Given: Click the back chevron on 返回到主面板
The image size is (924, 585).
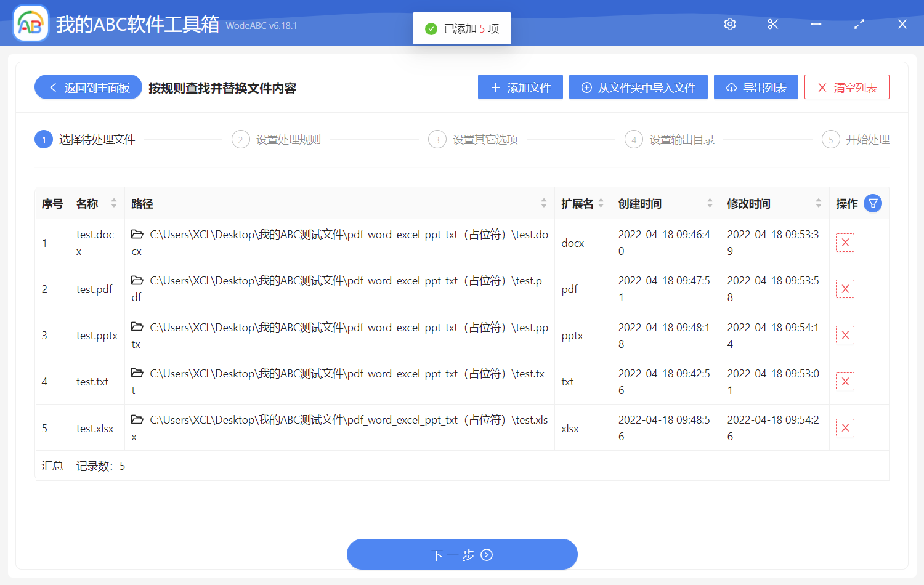Looking at the screenshot, I should click(52, 87).
